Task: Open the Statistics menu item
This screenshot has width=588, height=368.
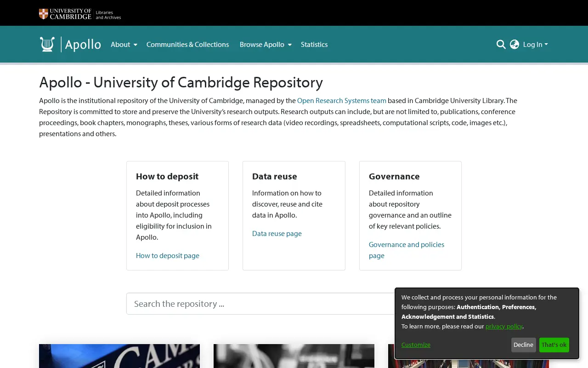Action: [x=314, y=45]
